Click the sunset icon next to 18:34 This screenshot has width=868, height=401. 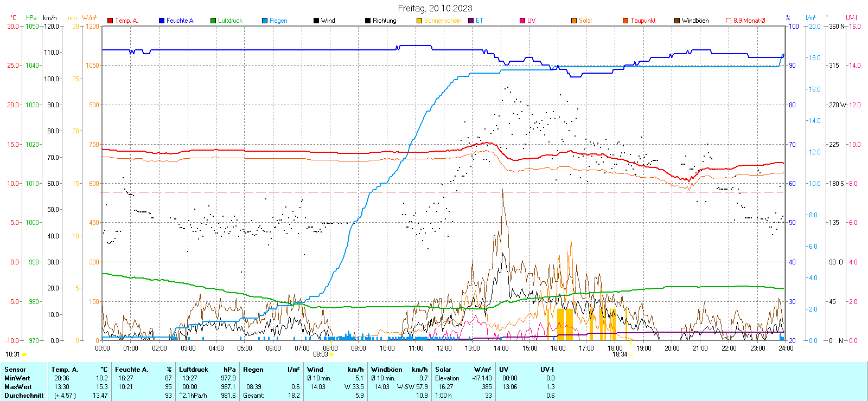(x=630, y=354)
